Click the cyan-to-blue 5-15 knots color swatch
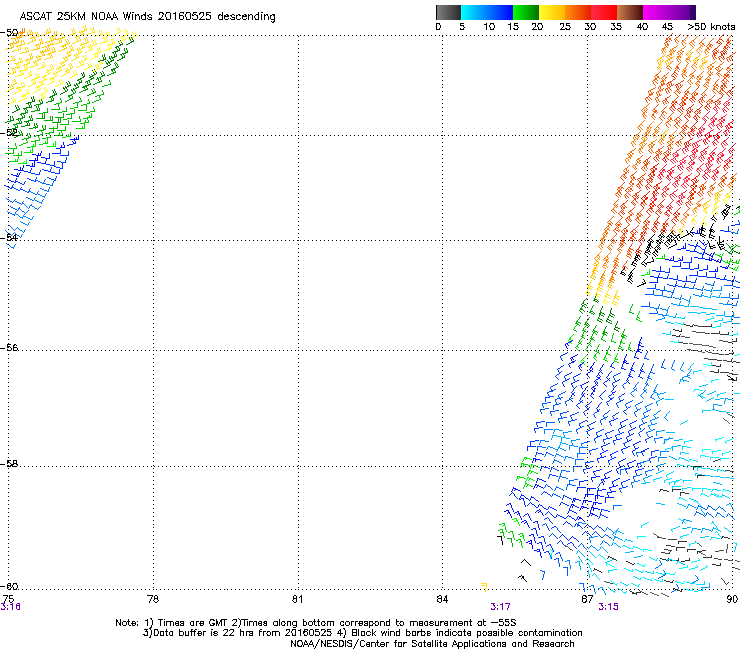The height and width of the screenshot is (650, 740). [x=487, y=12]
